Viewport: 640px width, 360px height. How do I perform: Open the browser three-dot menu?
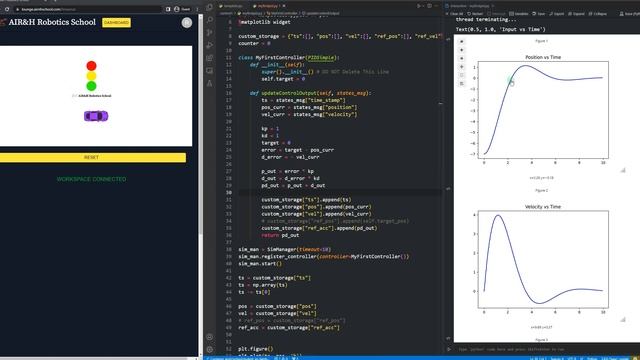point(198,9)
